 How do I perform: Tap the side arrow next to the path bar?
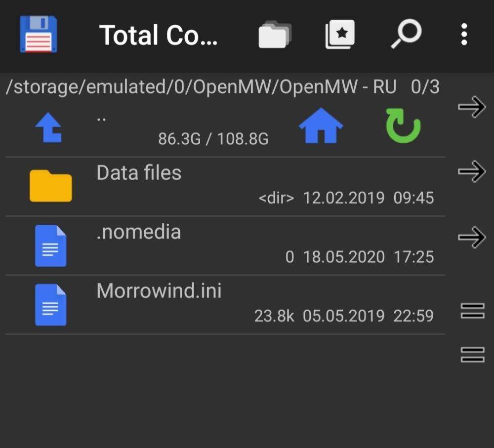click(x=472, y=107)
